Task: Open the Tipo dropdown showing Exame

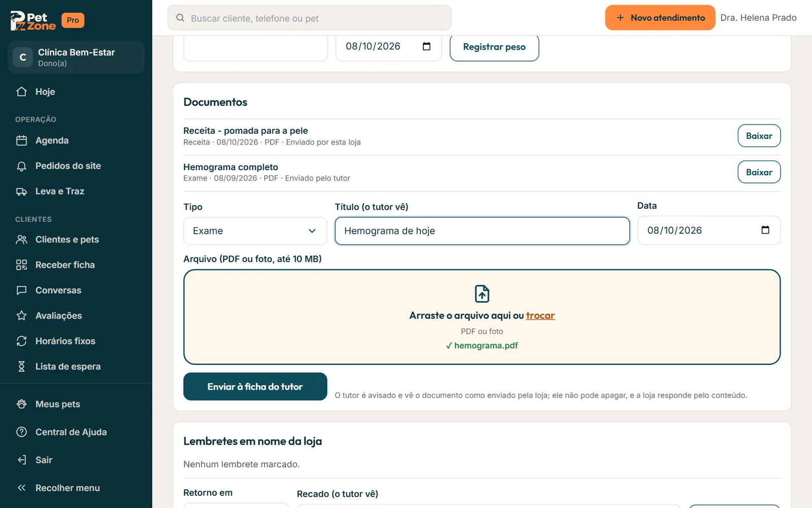Action: [x=255, y=231]
